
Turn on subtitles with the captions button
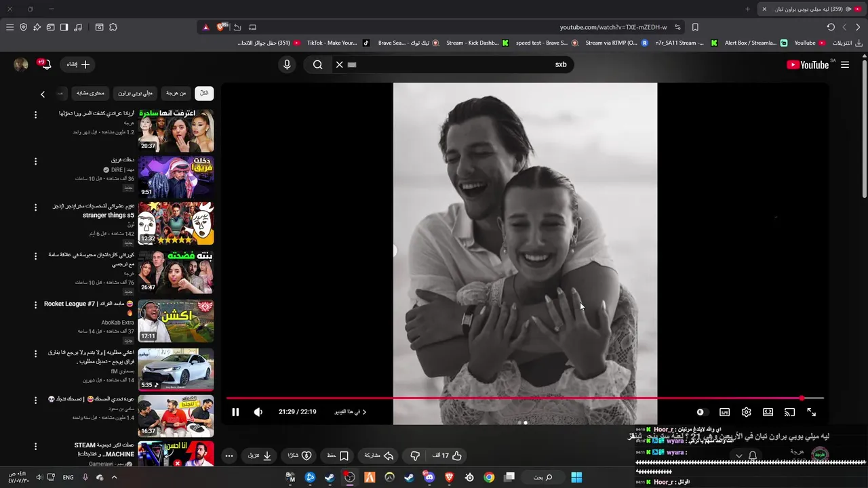pyautogui.click(x=724, y=412)
